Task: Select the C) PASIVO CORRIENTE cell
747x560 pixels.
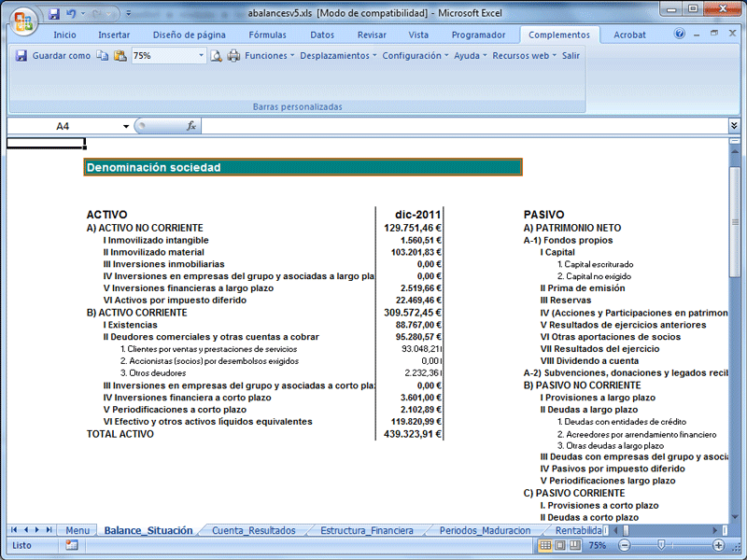Action: point(573,493)
